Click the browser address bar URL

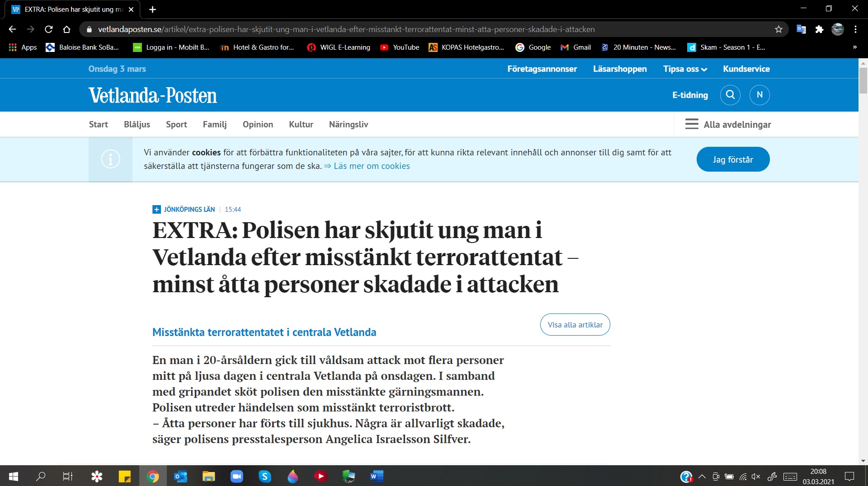(346, 29)
